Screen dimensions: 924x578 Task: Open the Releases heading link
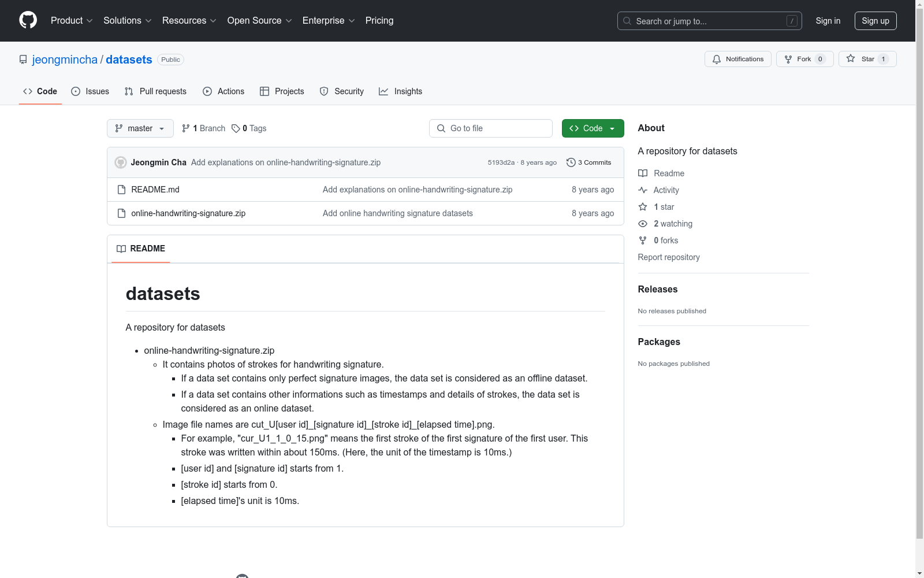pyautogui.click(x=658, y=289)
